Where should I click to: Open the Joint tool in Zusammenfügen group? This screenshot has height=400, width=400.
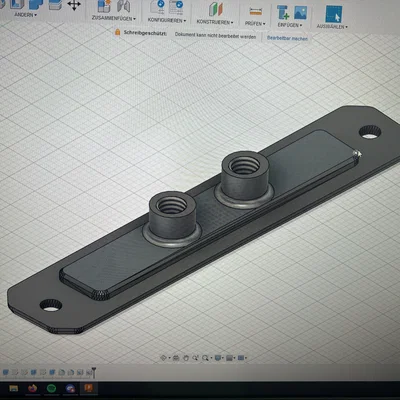(x=104, y=6)
